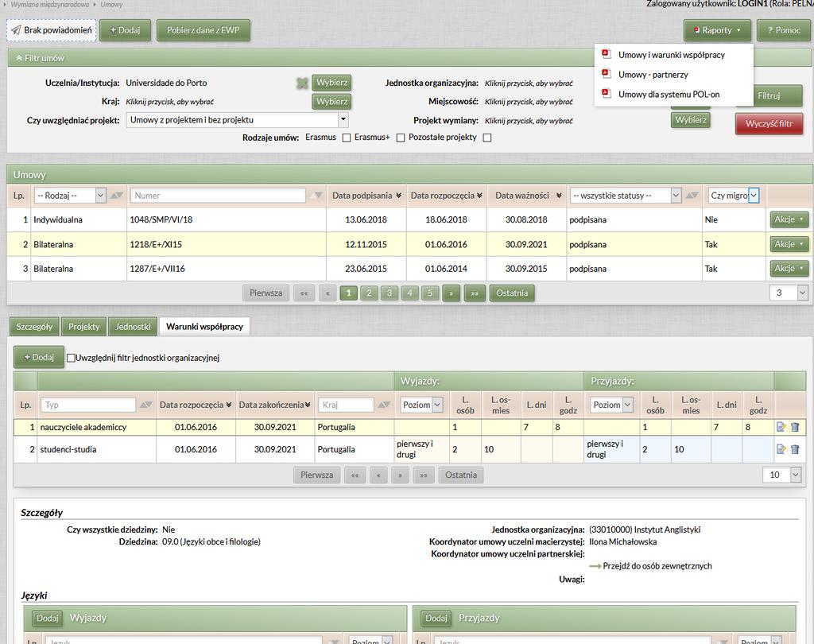Image resolution: width=814 pixels, height=644 pixels.
Task: Sort conditions table by Typ arrows
Action: pos(146,405)
